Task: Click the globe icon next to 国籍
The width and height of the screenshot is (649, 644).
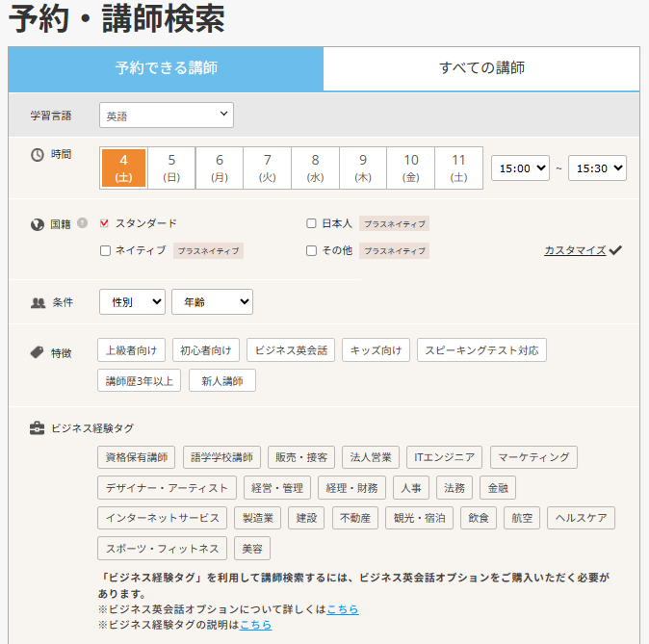Action: click(38, 224)
